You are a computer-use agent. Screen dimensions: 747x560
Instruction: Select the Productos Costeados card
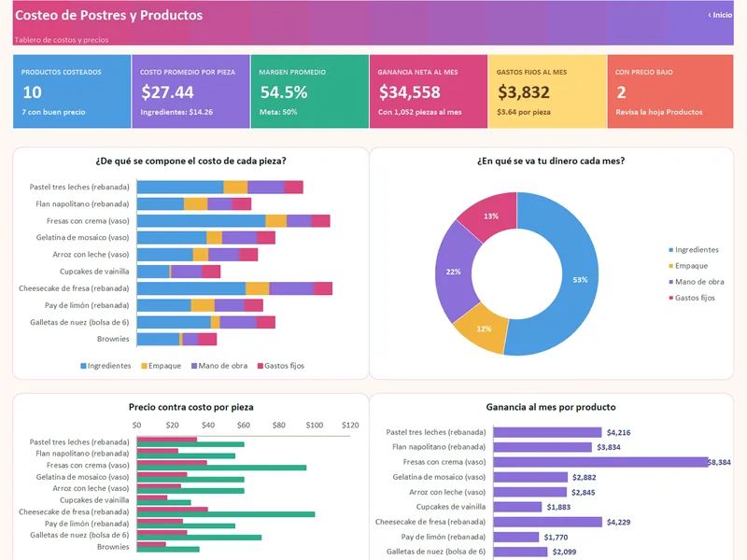click(x=72, y=91)
